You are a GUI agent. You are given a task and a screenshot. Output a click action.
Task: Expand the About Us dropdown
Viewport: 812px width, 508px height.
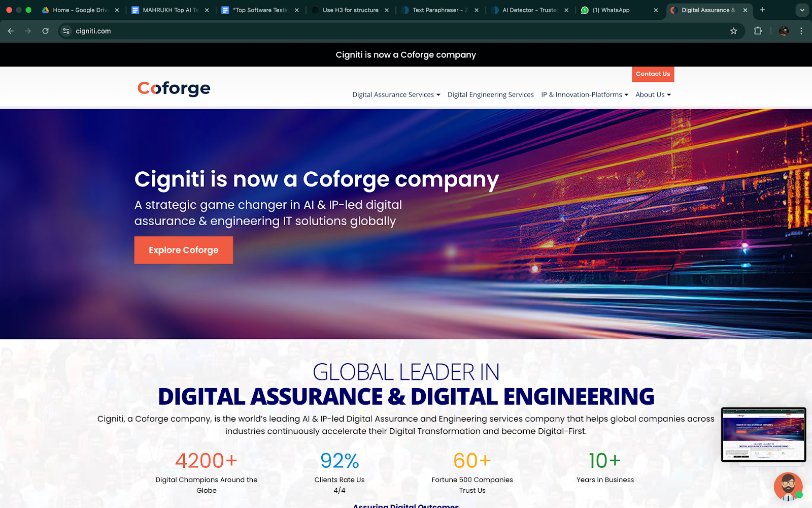[x=653, y=95]
